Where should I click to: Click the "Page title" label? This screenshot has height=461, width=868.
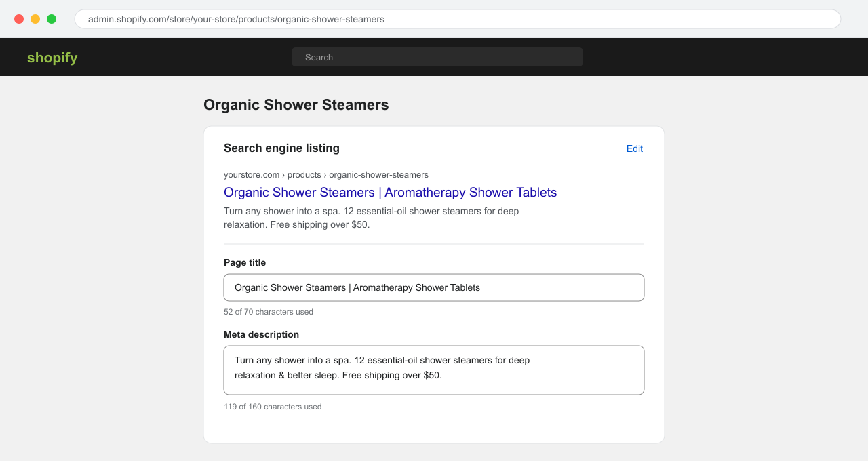245,262
